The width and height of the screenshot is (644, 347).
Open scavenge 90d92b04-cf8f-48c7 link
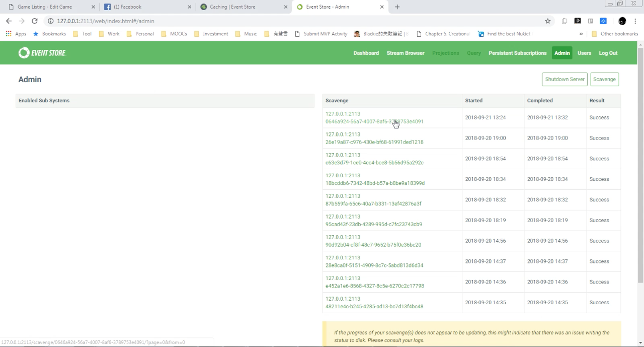coord(373,241)
